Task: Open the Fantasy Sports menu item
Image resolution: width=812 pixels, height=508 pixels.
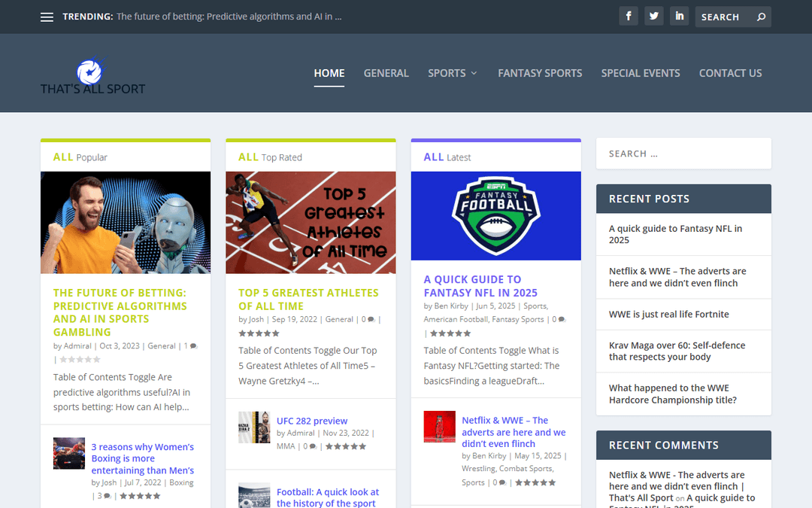Action: coord(540,73)
